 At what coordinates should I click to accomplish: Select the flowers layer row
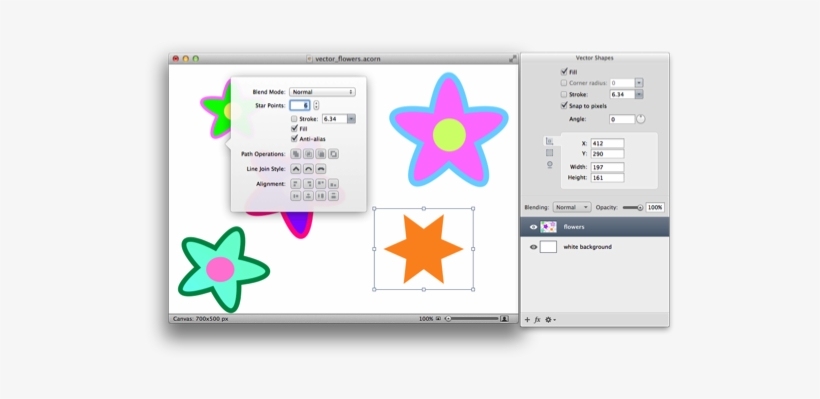595,227
